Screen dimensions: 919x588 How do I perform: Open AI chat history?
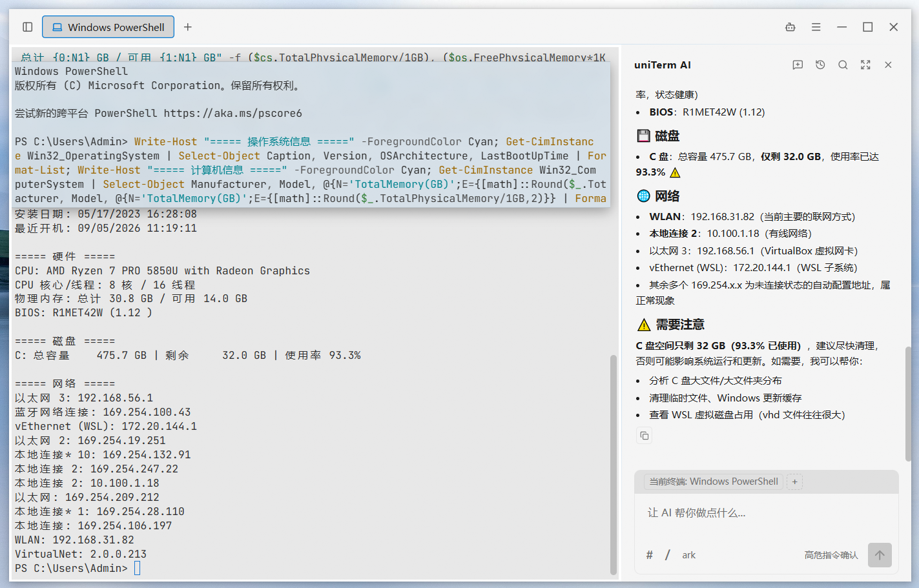coord(820,65)
